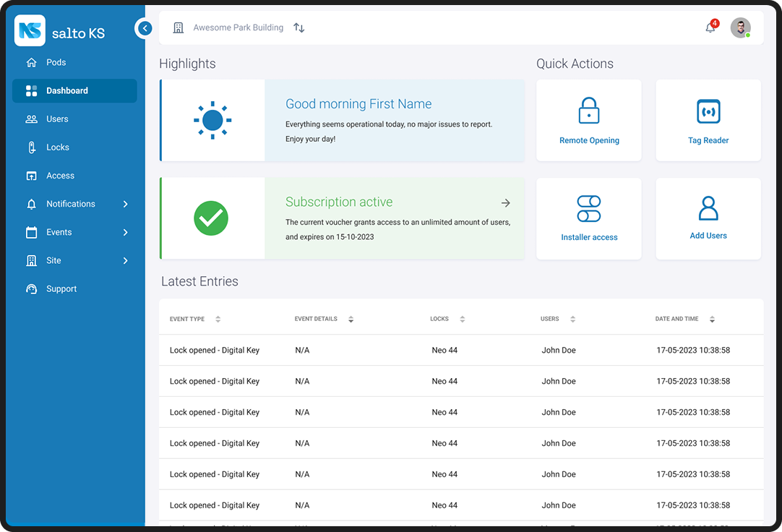Click the Salto KS logo icon
This screenshot has width=782, height=532.
(x=30, y=31)
